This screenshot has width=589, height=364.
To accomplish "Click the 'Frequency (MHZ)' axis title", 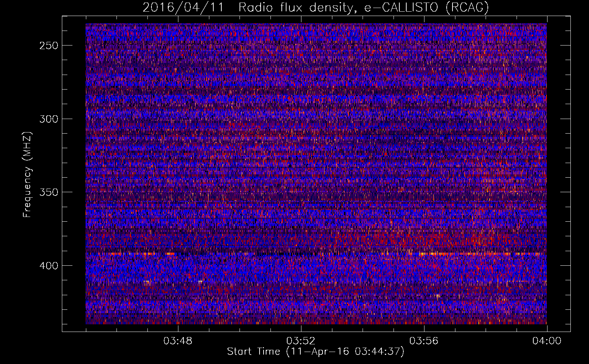I will (x=28, y=174).
